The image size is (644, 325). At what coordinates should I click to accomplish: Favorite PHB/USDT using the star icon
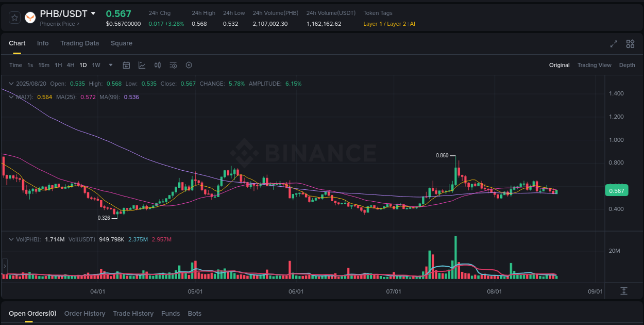(x=14, y=17)
